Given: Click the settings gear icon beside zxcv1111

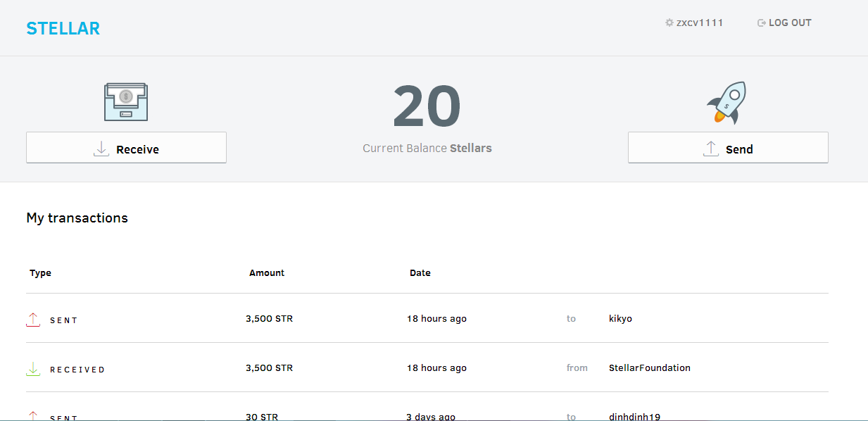Looking at the screenshot, I should pos(669,23).
